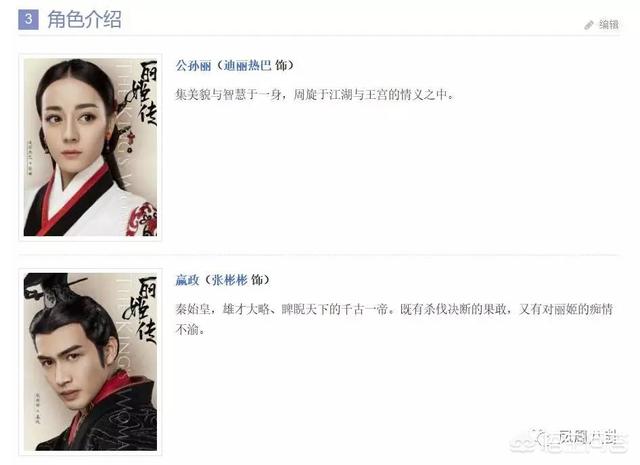Click the vertical caption on the man's poster
This screenshot has width=640, height=465.
click(38, 408)
